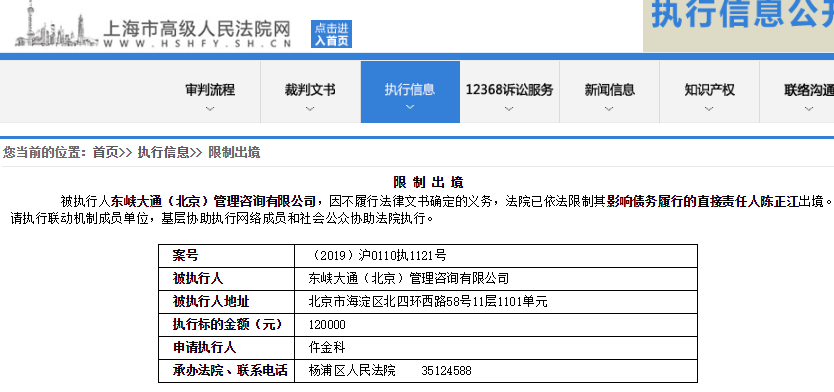Open the 新闻信息 menu

click(x=610, y=91)
